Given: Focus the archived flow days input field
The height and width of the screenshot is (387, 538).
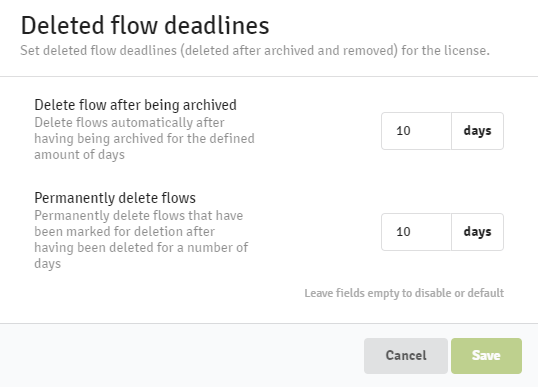Looking at the screenshot, I should pyautogui.click(x=416, y=131).
